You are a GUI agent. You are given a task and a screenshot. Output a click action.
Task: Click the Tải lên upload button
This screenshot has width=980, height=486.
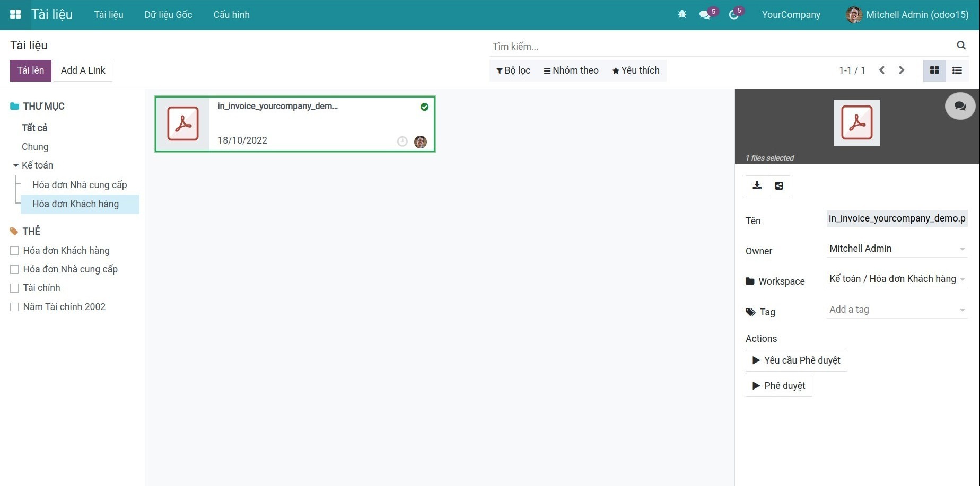coord(31,70)
